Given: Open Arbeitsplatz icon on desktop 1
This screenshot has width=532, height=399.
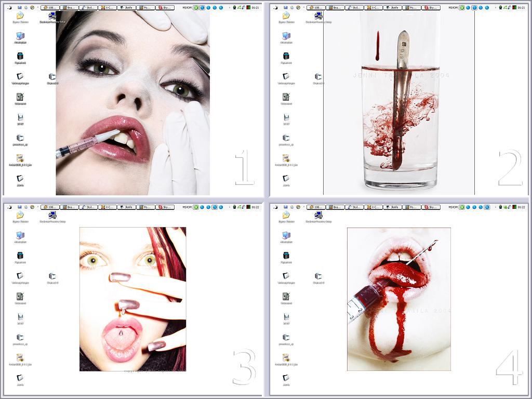Looking at the screenshot, I should coord(20,36).
